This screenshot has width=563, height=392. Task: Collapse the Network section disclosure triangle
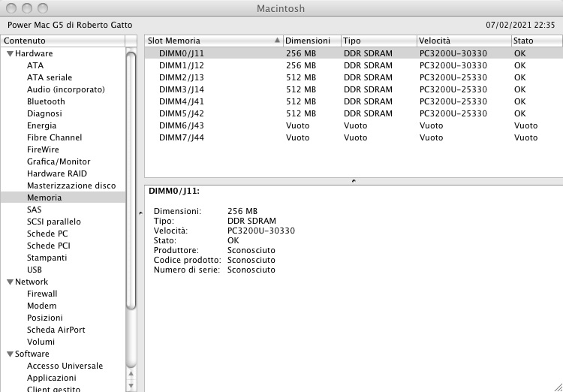(x=10, y=282)
